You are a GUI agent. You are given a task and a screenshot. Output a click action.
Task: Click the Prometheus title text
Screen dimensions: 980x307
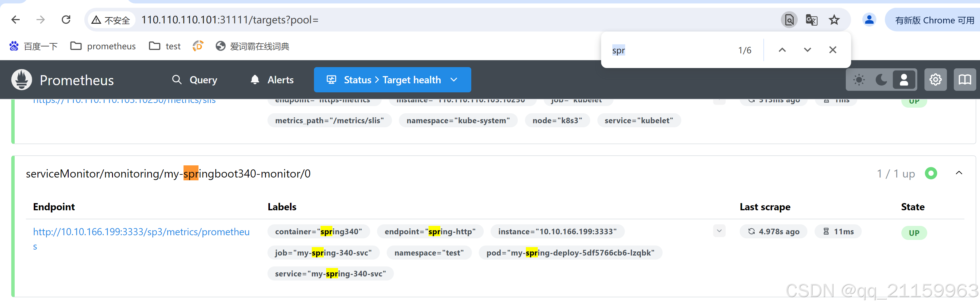76,80
